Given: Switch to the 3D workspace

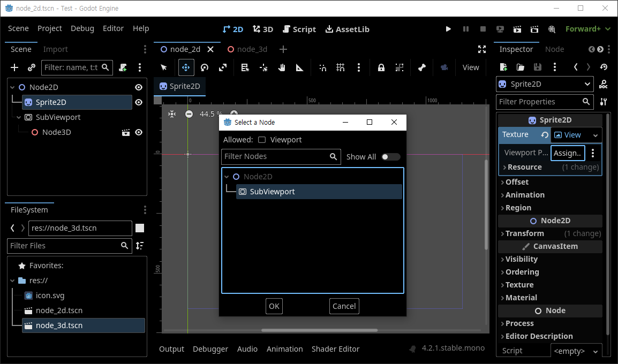Looking at the screenshot, I should pos(263,29).
